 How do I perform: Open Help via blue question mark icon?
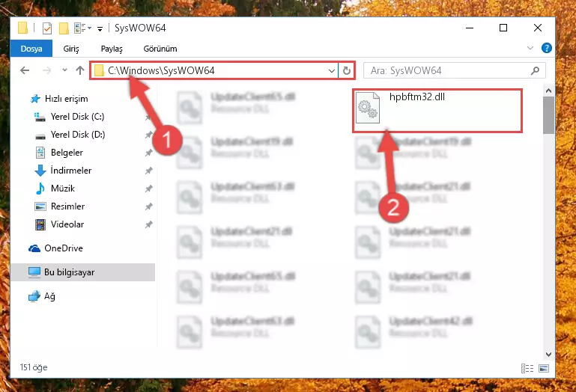point(546,48)
